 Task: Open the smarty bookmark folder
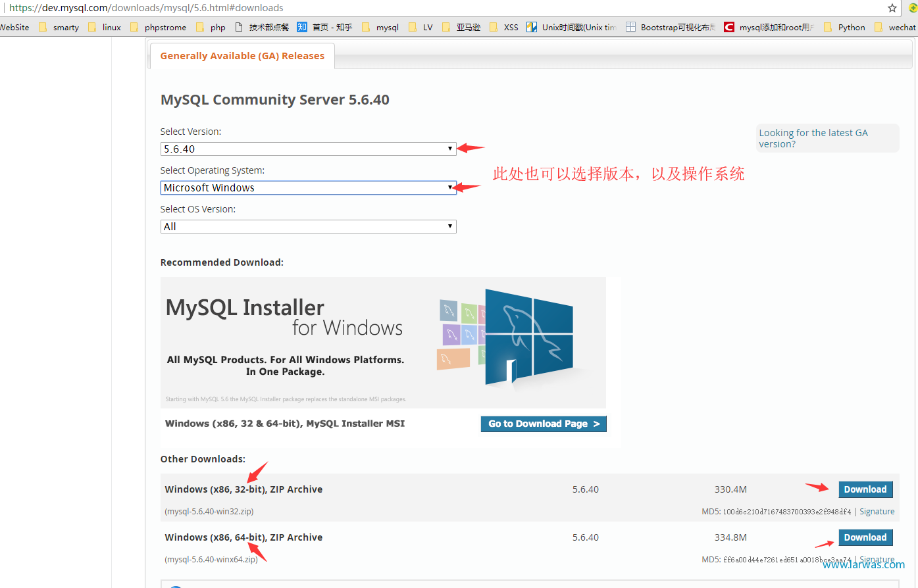(x=59, y=27)
